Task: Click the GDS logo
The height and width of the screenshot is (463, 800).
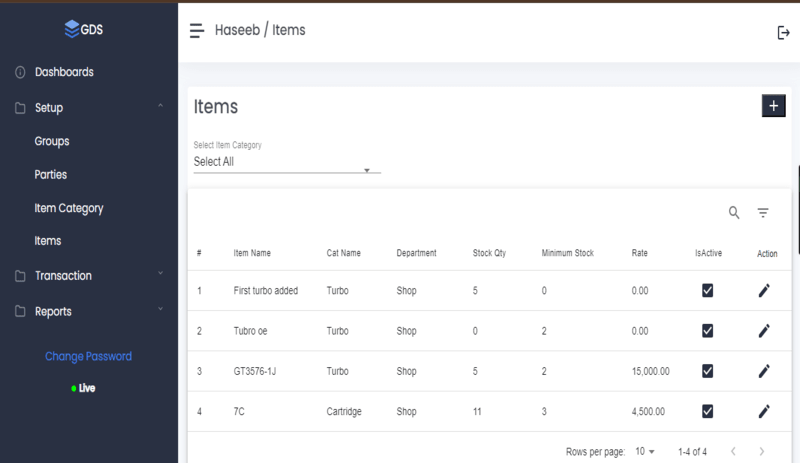Action: point(84,29)
